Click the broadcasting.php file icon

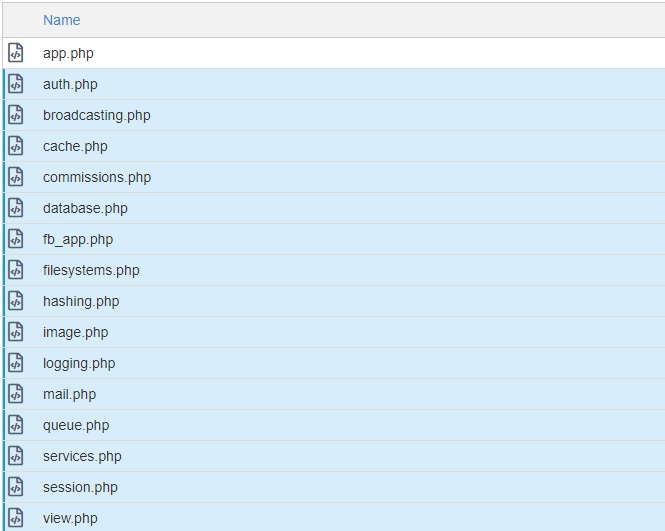coord(16,115)
